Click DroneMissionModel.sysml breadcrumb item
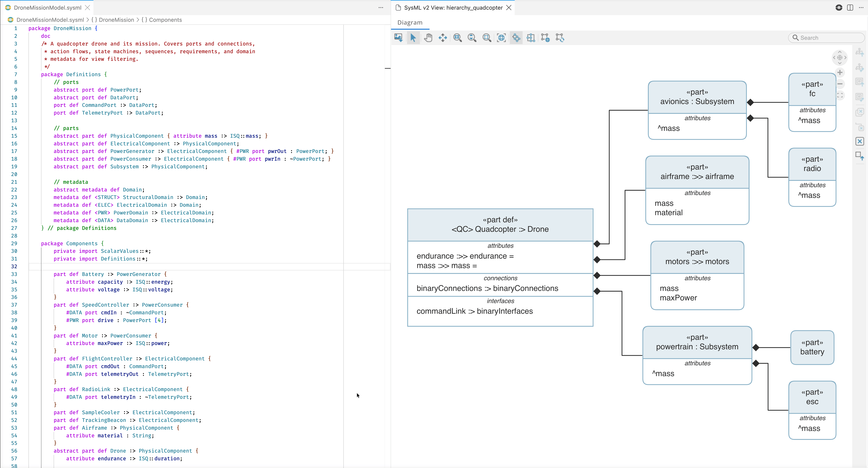The width and height of the screenshot is (868, 468). click(x=50, y=20)
